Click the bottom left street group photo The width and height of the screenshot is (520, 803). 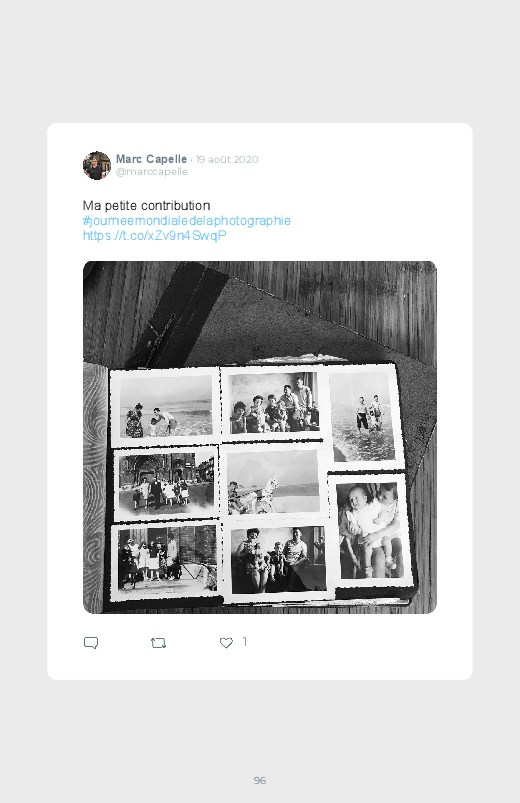pos(167,560)
